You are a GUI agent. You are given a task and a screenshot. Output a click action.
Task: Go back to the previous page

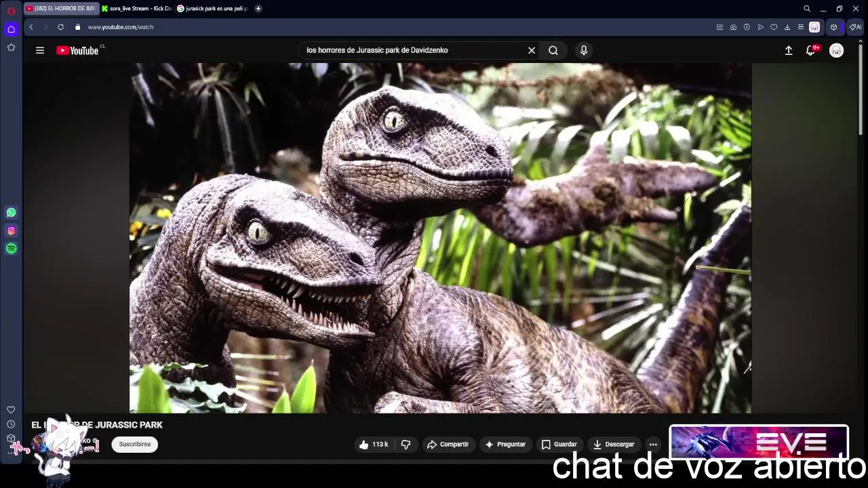click(x=31, y=27)
